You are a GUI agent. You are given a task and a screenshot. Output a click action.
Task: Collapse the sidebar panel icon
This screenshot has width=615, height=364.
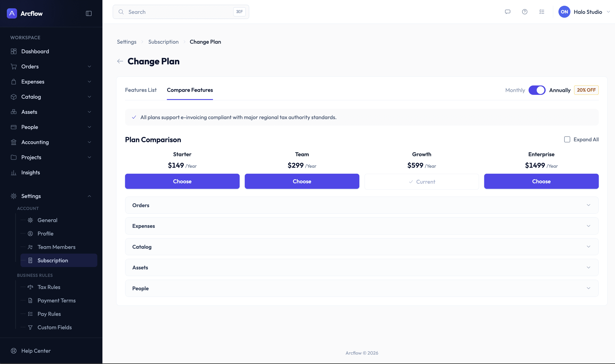coord(89,13)
